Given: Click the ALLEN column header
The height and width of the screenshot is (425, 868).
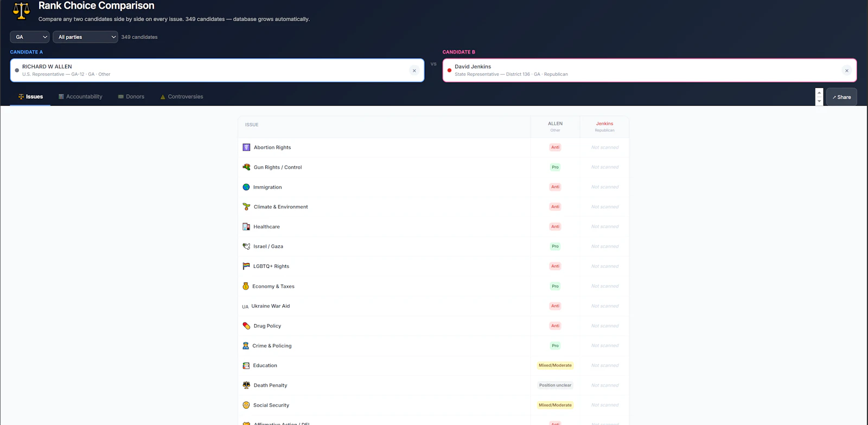Looking at the screenshot, I should pyautogui.click(x=555, y=126).
